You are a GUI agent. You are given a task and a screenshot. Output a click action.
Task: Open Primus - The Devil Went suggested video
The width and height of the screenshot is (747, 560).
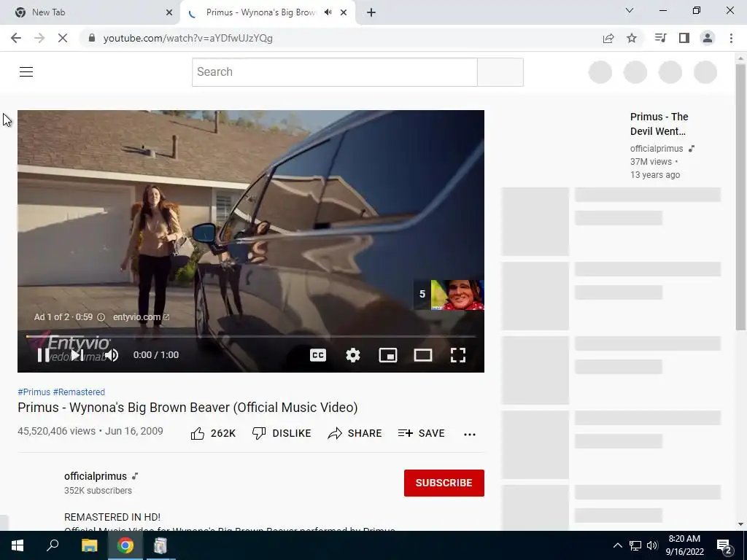point(659,124)
